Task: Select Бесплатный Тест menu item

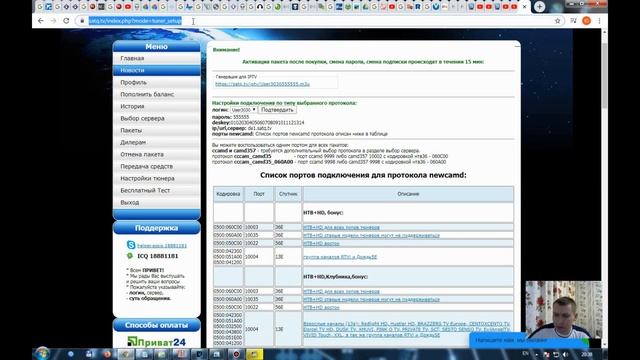Action: 157,190
